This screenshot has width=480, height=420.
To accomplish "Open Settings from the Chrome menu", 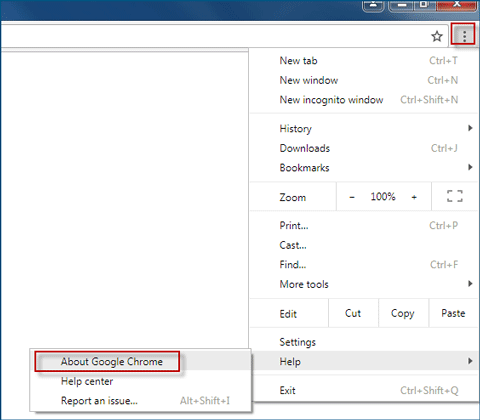I will click(x=364, y=342).
